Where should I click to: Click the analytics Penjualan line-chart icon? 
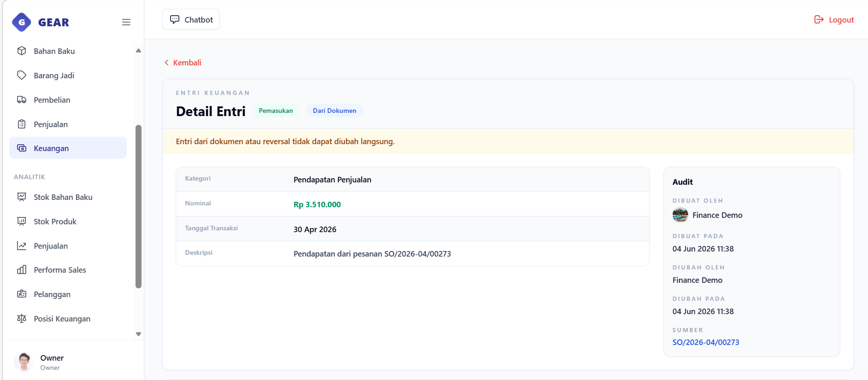[22, 246]
